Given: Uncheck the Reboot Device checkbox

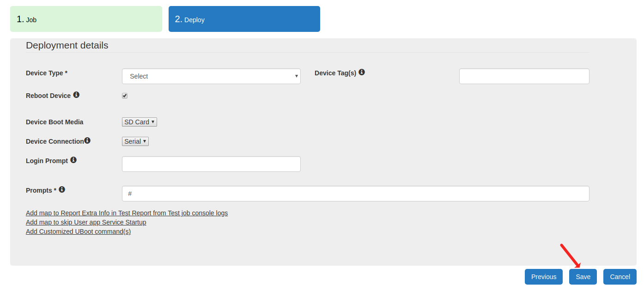Looking at the screenshot, I should [x=125, y=96].
